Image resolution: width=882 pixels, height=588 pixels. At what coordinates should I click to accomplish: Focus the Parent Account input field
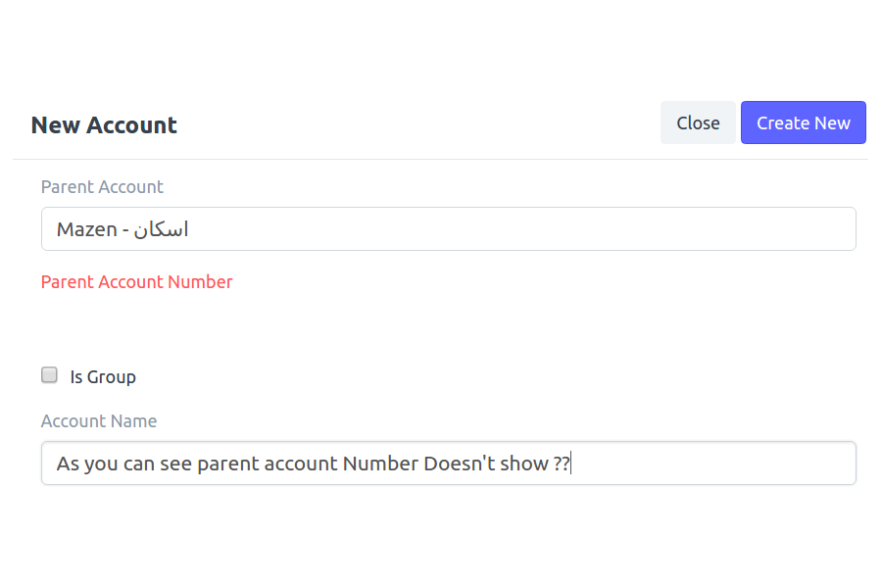click(x=448, y=229)
